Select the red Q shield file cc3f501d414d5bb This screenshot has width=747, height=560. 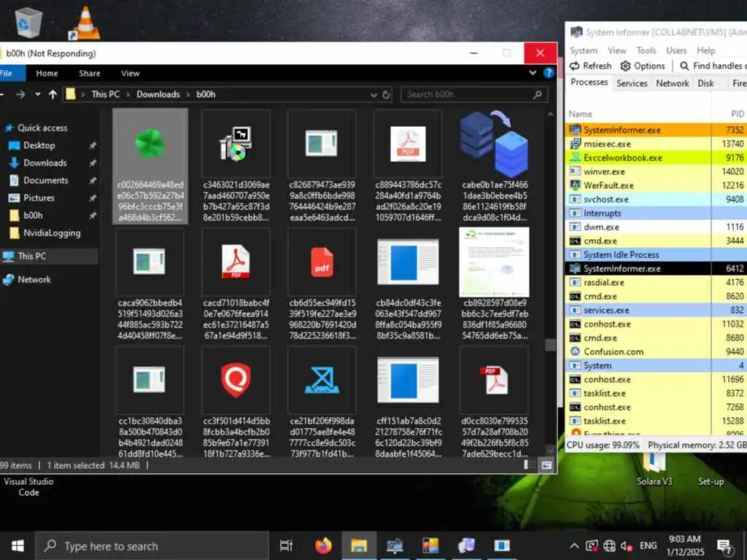point(236,402)
